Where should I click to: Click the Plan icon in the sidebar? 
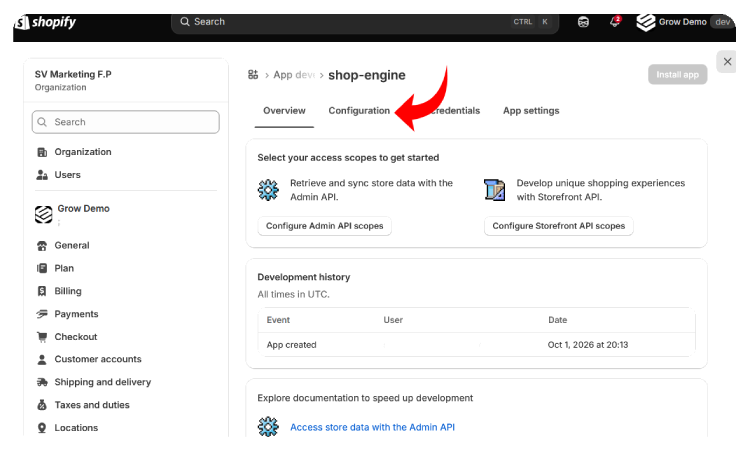tap(42, 268)
